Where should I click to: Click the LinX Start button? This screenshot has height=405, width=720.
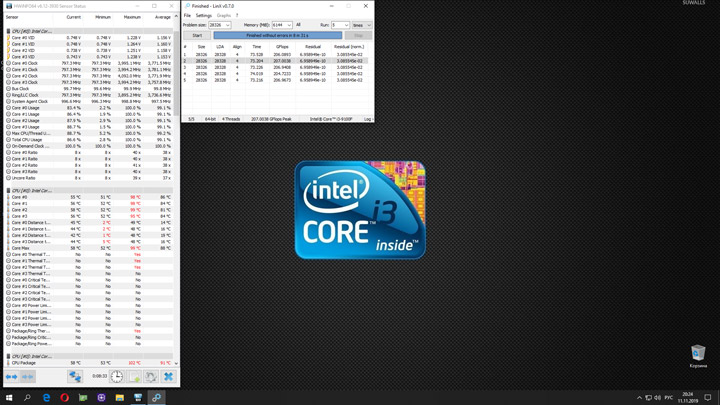tap(197, 35)
